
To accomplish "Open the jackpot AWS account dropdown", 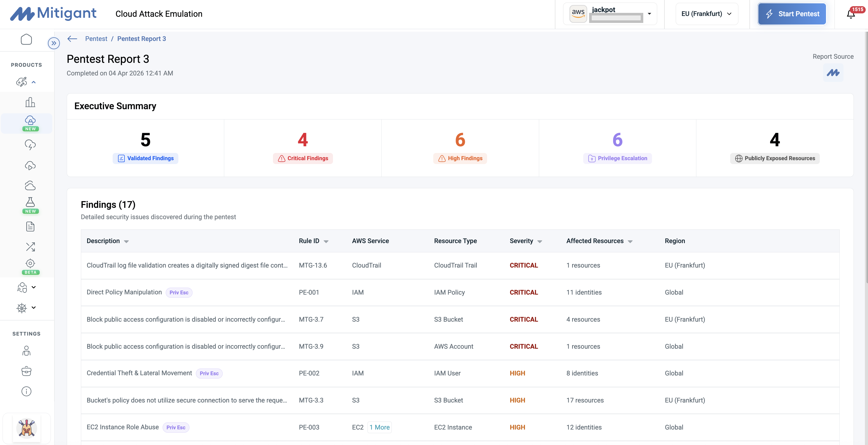I will pyautogui.click(x=610, y=14).
